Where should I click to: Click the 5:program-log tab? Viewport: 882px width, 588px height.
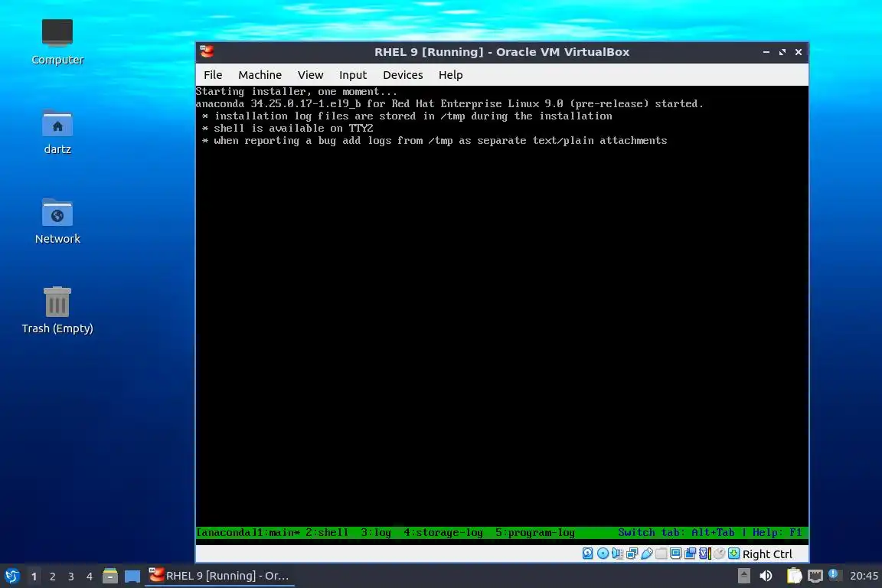[535, 532]
